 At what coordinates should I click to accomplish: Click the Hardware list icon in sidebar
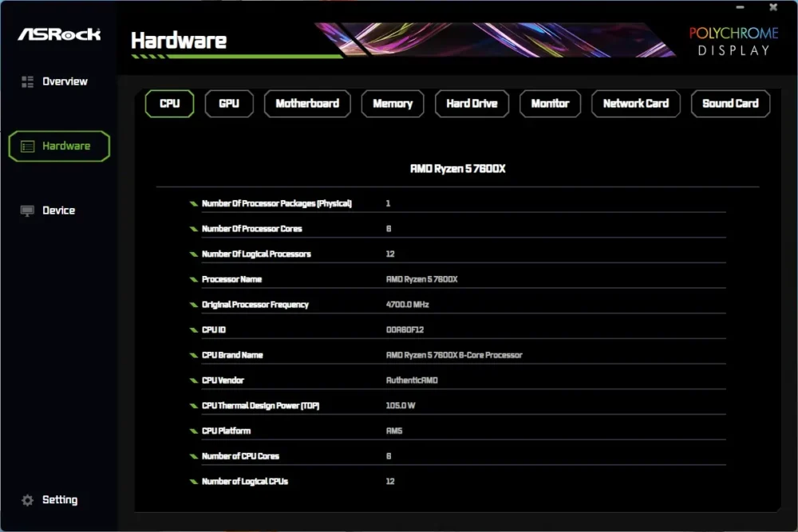tap(27, 147)
